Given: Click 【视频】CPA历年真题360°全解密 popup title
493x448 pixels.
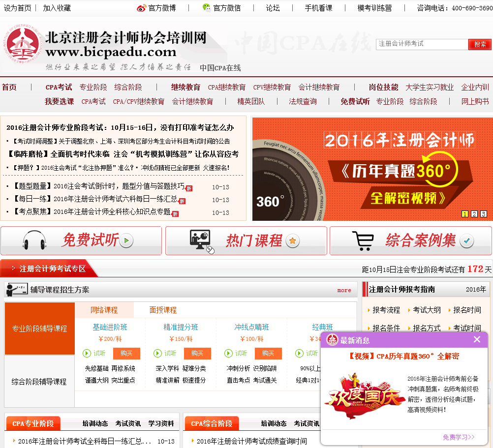Looking at the screenshot, I should tap(404, 356).
